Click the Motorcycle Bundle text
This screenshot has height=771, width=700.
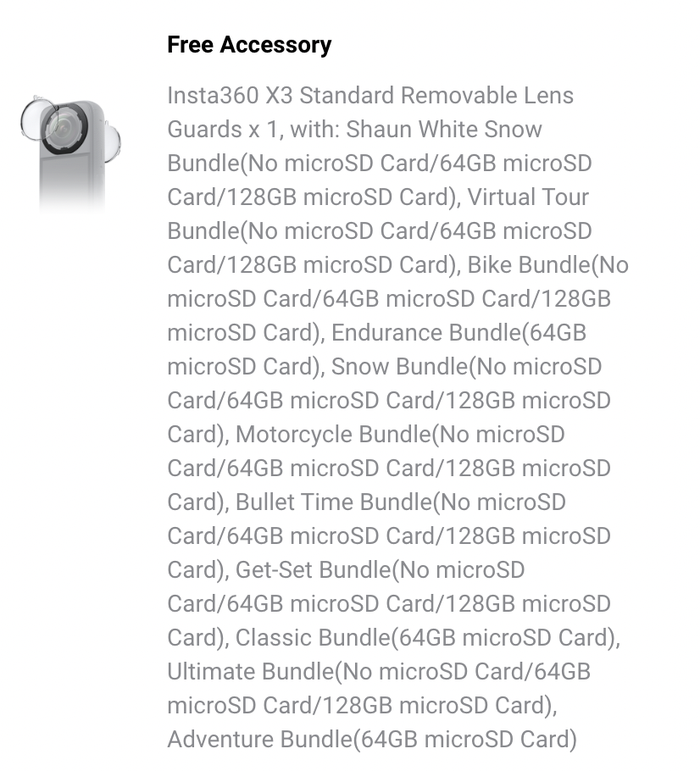pyautogui.click(x=333, y=435)
